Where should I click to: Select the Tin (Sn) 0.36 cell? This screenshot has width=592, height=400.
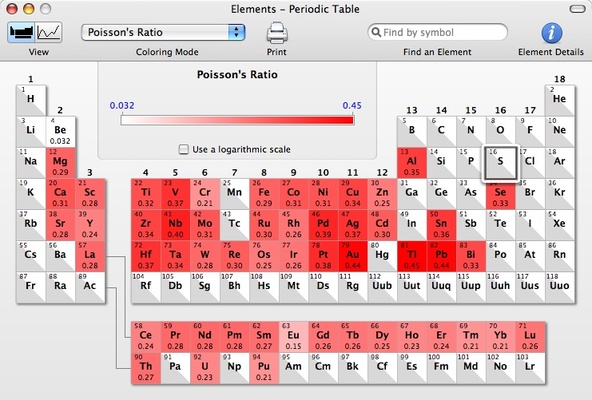click(x=441, y=225)
